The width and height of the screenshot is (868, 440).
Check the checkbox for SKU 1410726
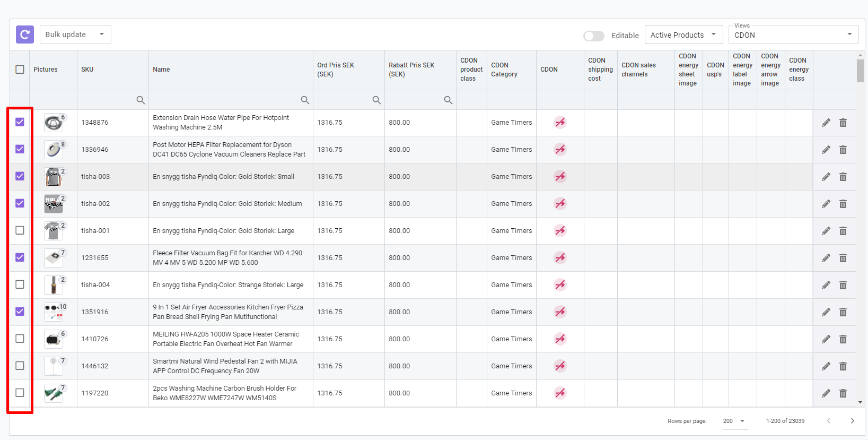click(x=20, y=339)
